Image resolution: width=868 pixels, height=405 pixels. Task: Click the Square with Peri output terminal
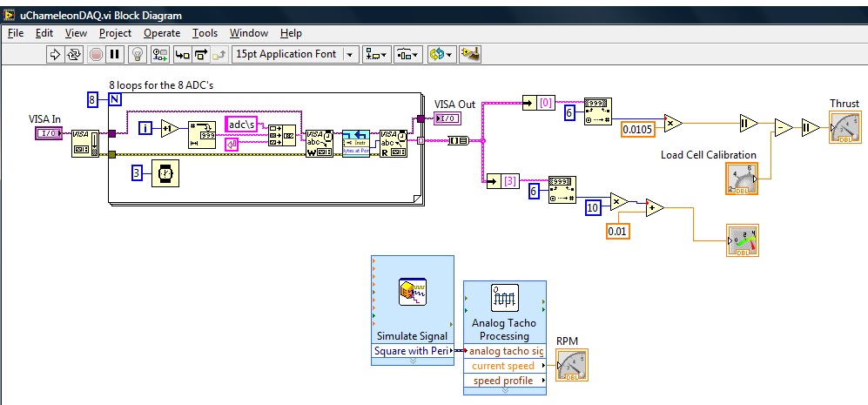coord(413,351)
